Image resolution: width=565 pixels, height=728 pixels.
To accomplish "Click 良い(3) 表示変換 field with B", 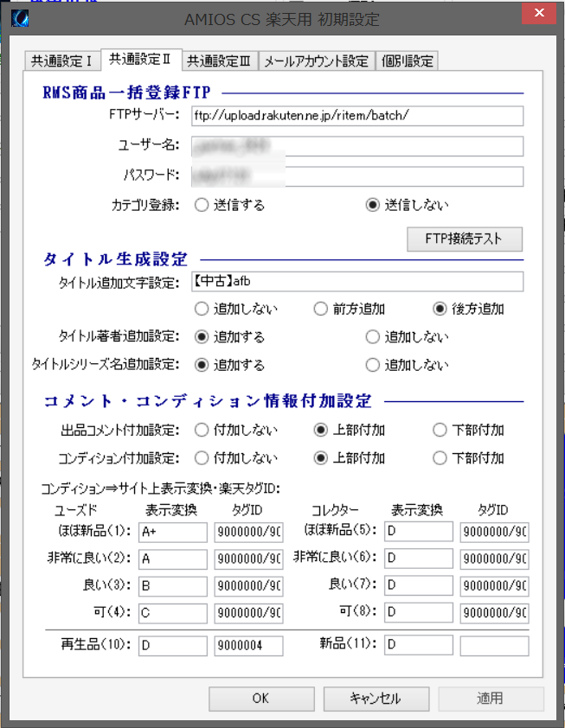I will point(173,586).
